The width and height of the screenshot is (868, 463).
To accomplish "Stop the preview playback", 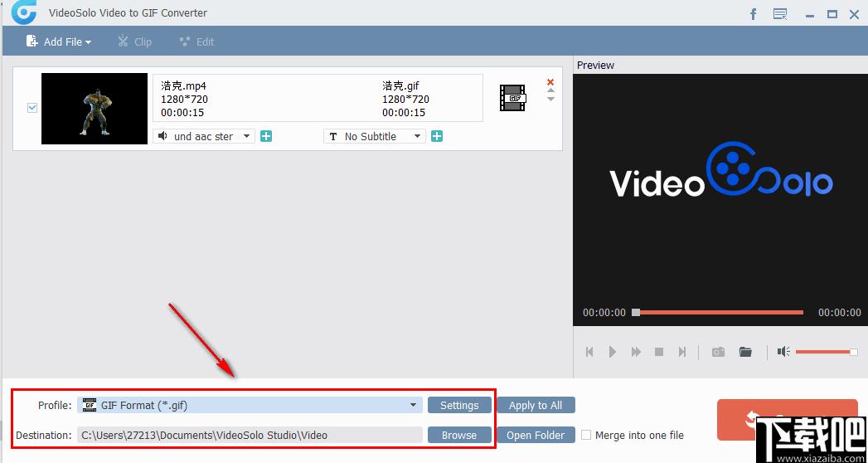I will point(659,352).
